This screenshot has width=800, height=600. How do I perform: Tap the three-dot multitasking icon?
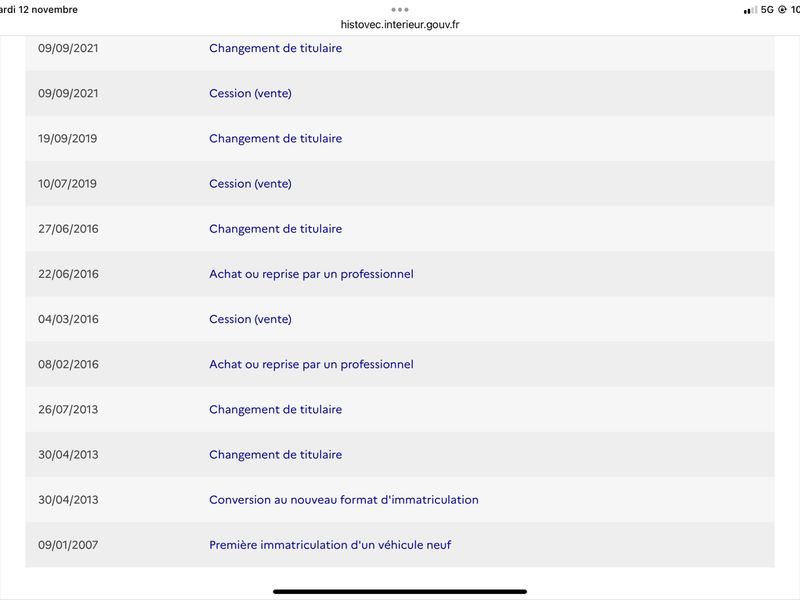click(399, 9)
